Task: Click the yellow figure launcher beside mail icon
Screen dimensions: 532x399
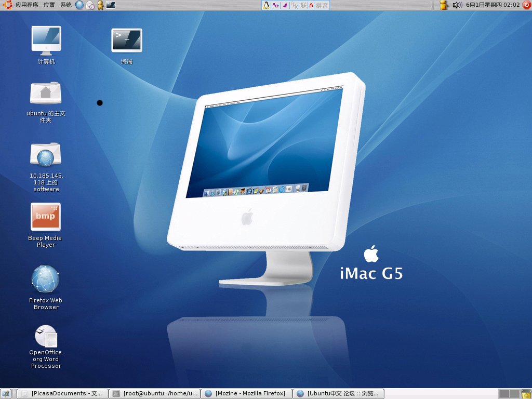Action: coord(100,5)
